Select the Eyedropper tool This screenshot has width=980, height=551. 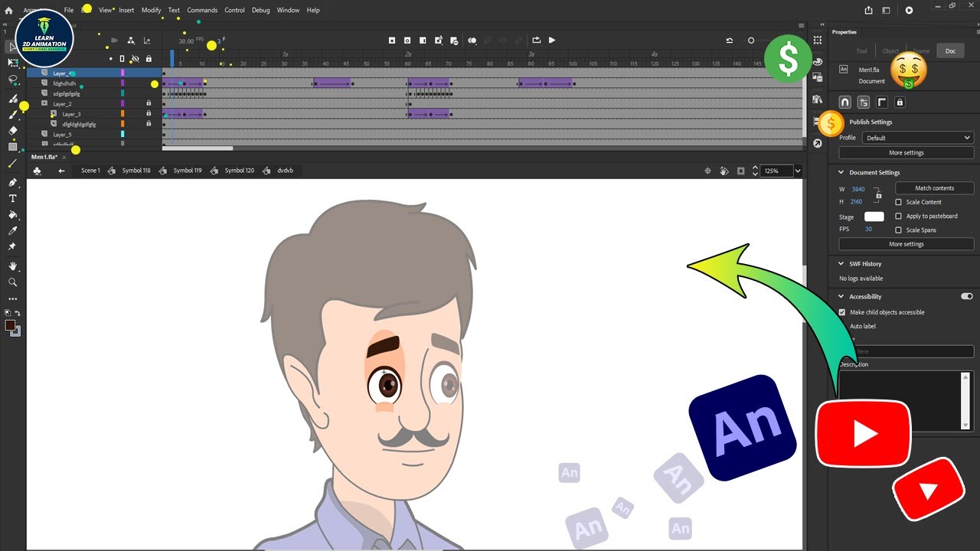click(13, 231)
